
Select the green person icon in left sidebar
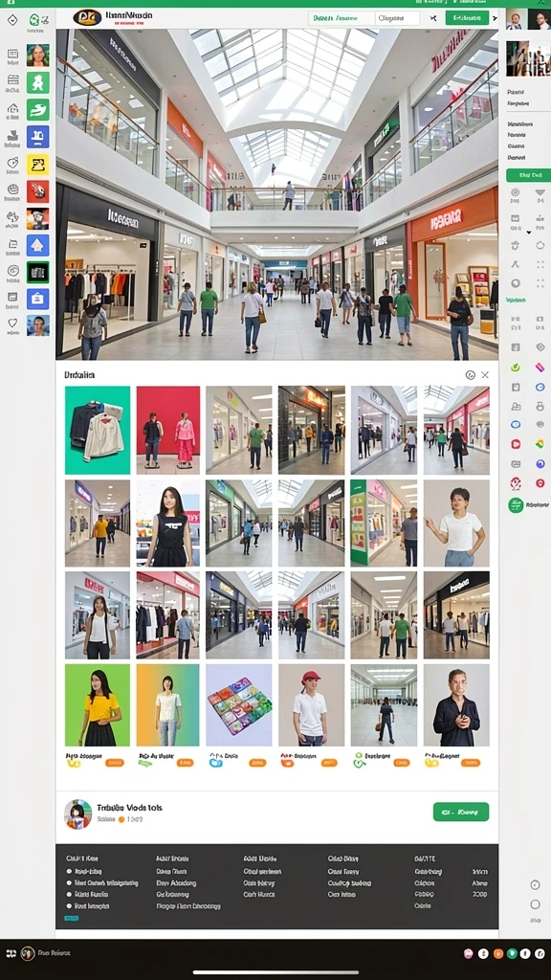[x=37, y=82]
